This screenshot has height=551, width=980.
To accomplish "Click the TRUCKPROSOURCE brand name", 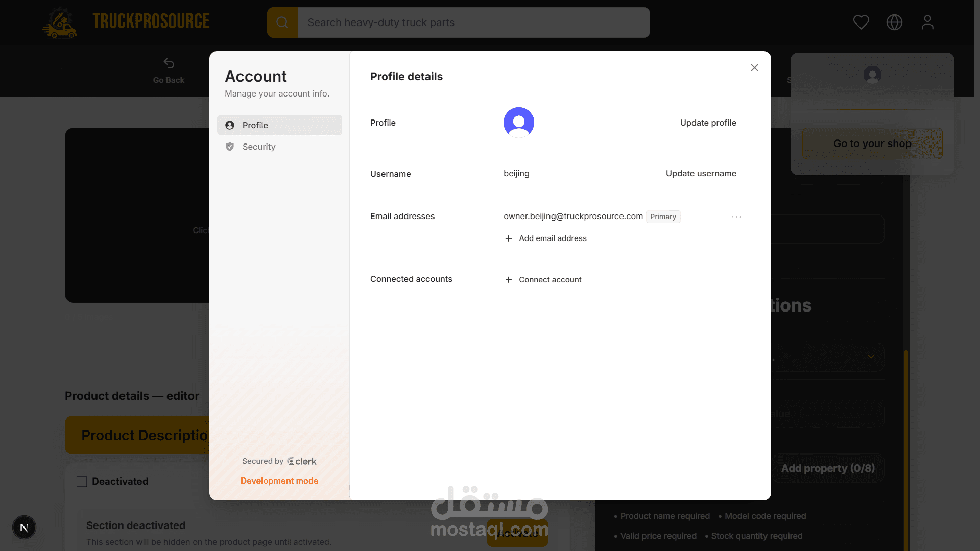I will point(151,21).
